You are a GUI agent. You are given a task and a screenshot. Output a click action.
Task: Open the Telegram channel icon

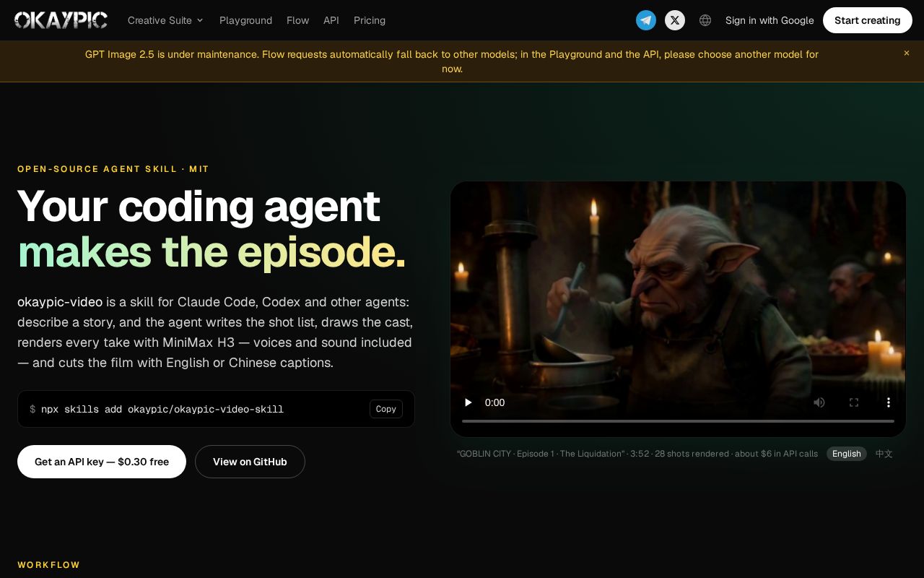click(x=646, y=20)
